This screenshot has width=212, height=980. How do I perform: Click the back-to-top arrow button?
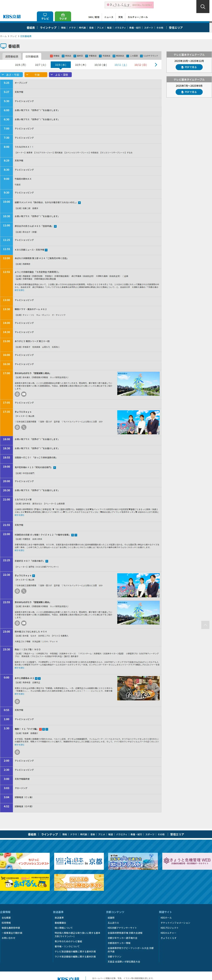coord(205,625)
